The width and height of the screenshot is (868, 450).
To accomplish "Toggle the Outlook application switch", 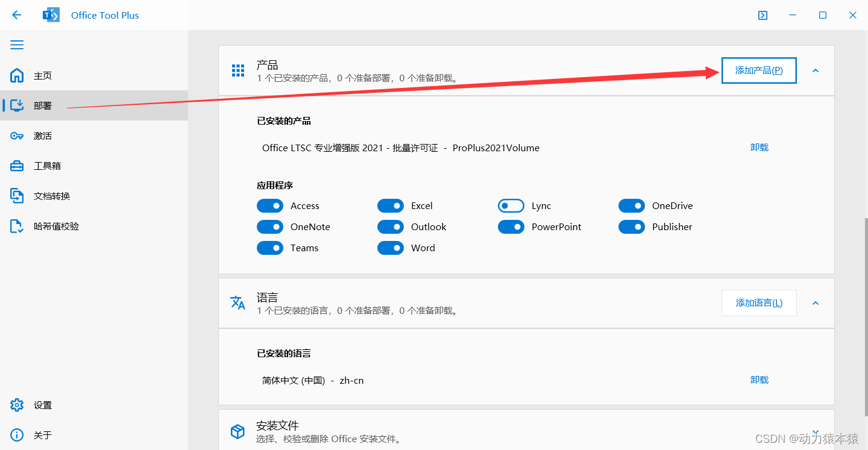I will [391, 227].
